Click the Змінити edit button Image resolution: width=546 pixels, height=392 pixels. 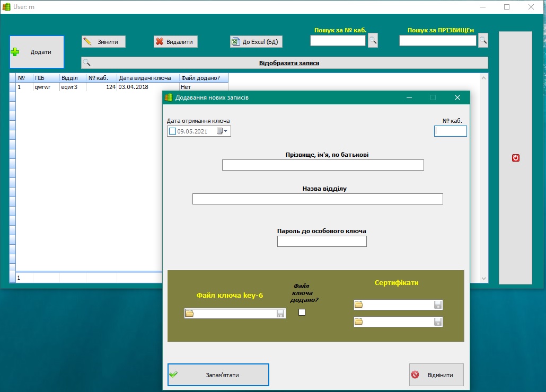pyautogui.click(x=103, y=42)
